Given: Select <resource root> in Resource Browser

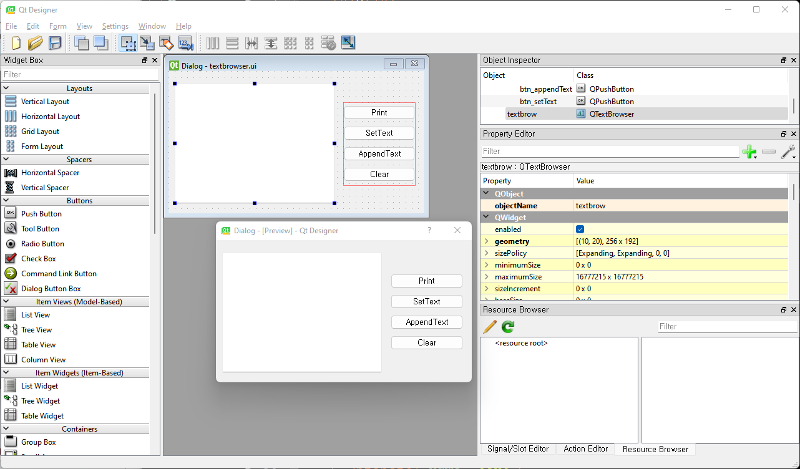Looking at the screenshot, I should click(521, 343).
